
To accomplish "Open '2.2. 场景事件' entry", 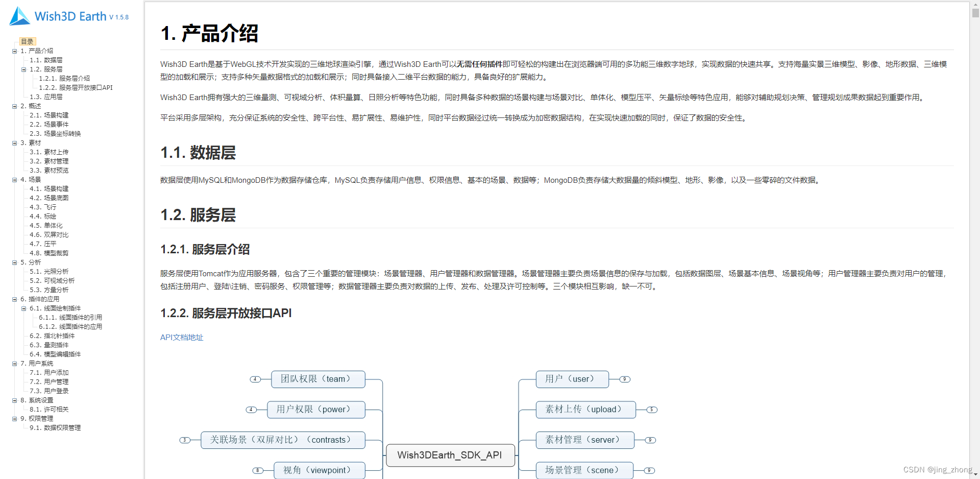I will [x=49, y=125].
